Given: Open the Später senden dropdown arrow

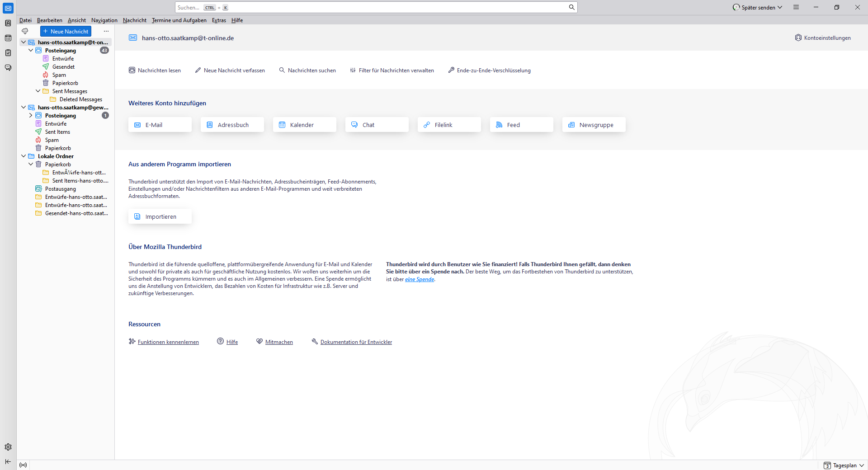Looking at the screenshot, I should (x=780, y=7).
